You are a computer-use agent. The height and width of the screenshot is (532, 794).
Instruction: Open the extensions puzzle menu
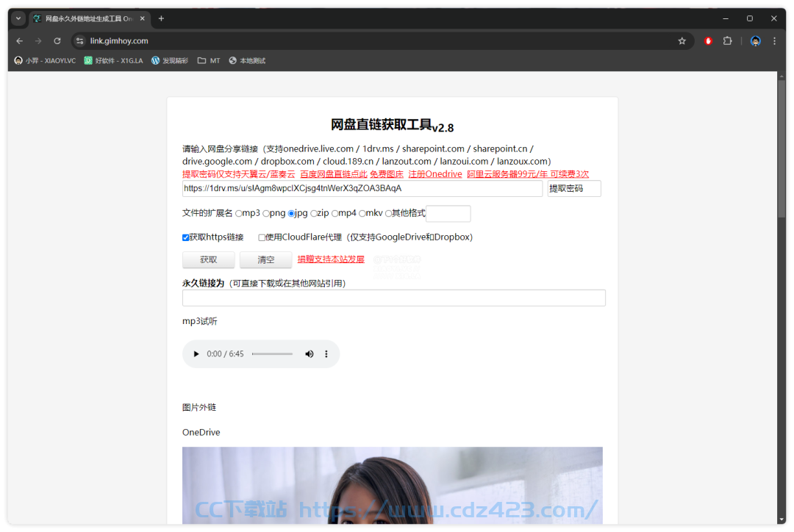728,41
